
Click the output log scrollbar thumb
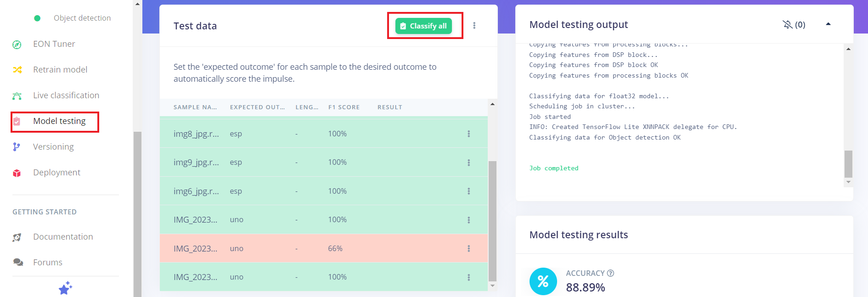848,164
